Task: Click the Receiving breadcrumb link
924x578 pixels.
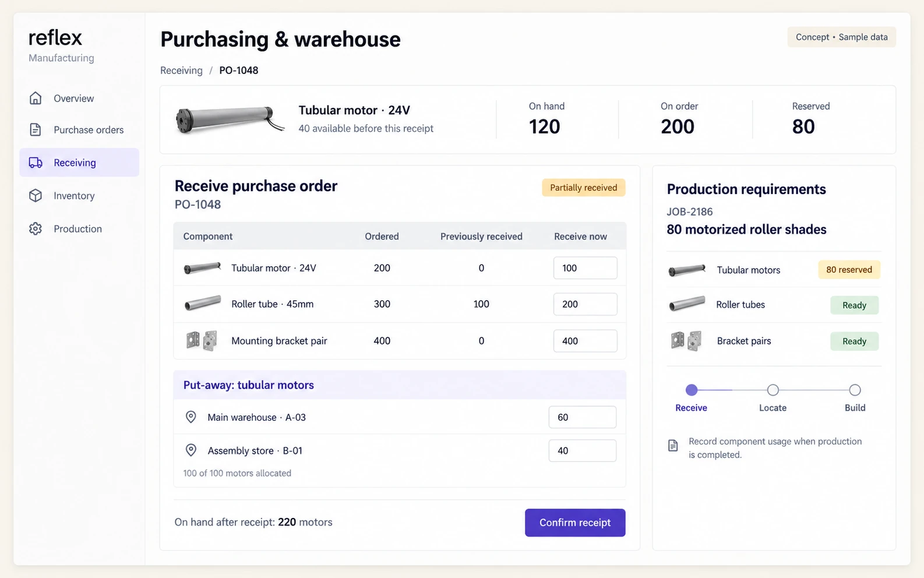Action: pyautogui.click(x=181, y=71)
